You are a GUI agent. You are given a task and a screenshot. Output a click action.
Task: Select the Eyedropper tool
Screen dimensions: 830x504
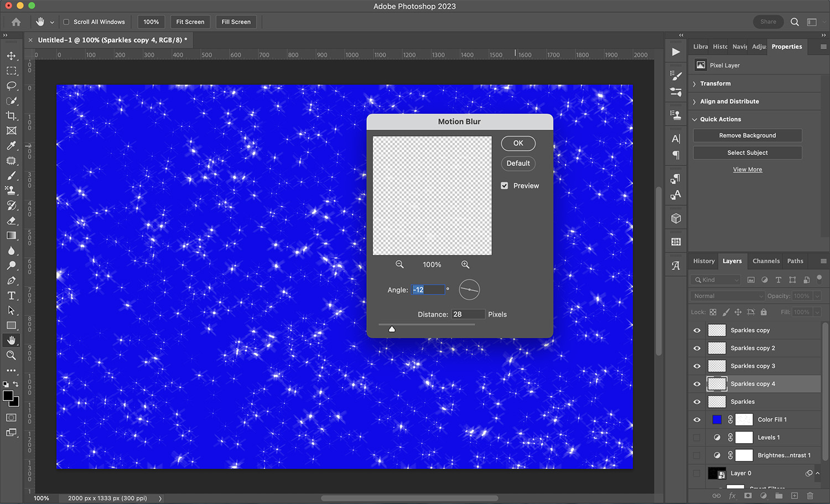pos(11,146)
